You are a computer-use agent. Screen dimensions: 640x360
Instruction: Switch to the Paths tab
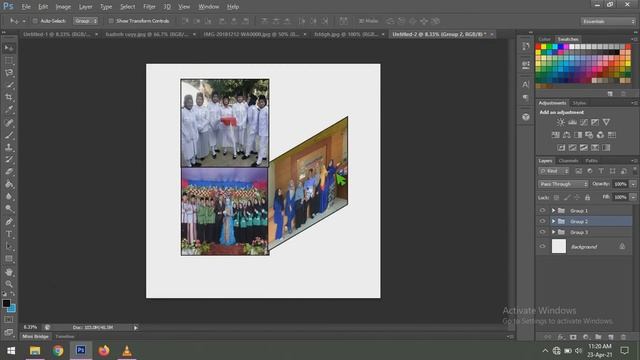click(591, 161)
